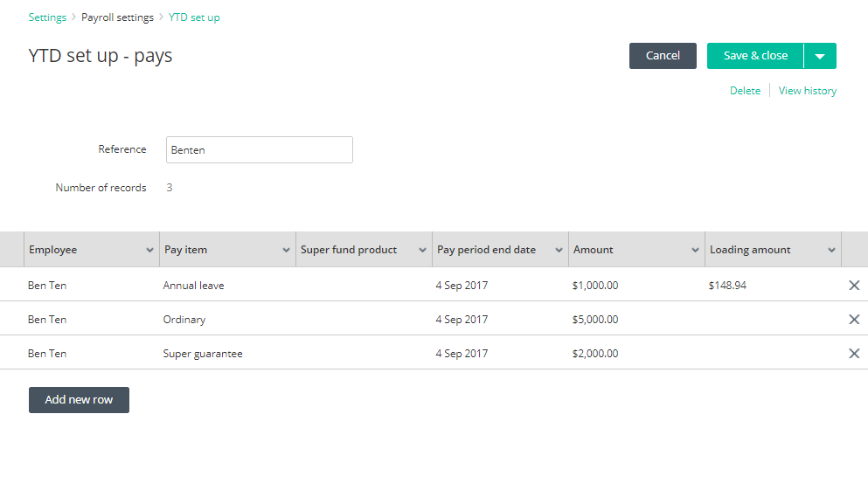Expand the Employee column menu
The image size is (868, 490).
pyautogui.click(x=149, y=250)
